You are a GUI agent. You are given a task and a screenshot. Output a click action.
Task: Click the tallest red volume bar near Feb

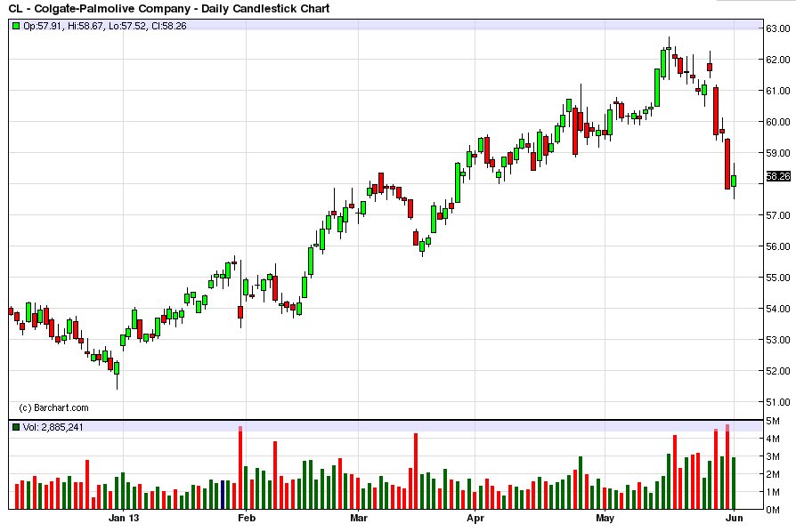[x=240, y=468]
